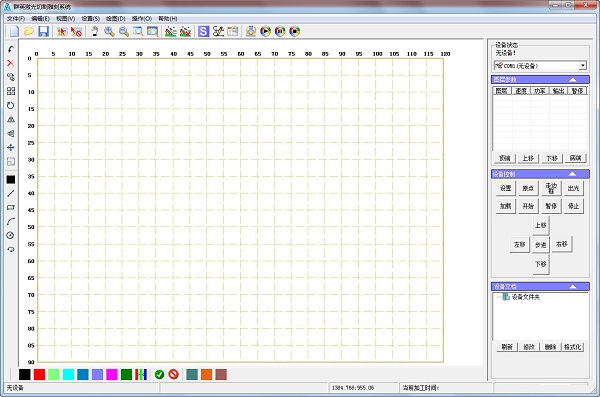Click the new document icon in toolbar
Viewport: 600px width, 397px height.
point(14,31)
